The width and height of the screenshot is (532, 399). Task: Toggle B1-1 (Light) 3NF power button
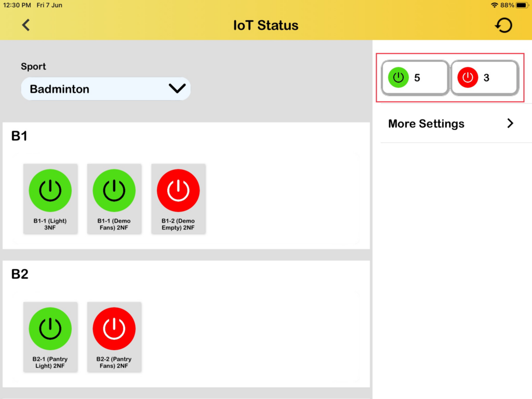point(50,191)
